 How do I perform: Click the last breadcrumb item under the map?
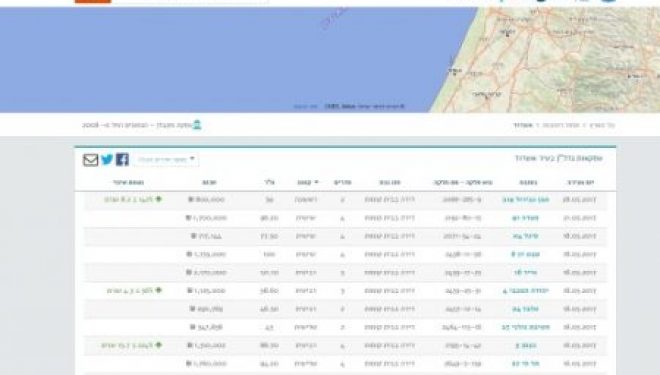(x=523, y=125)
